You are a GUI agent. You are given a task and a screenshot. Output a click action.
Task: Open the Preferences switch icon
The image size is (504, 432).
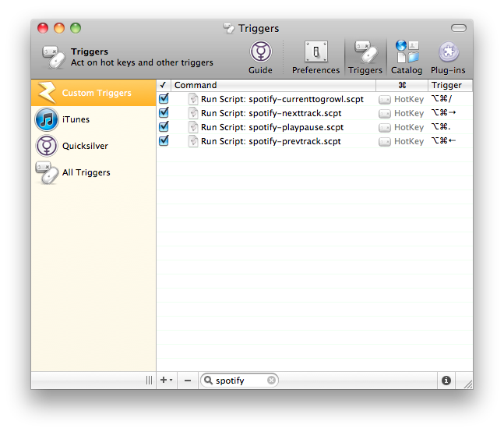316,51
